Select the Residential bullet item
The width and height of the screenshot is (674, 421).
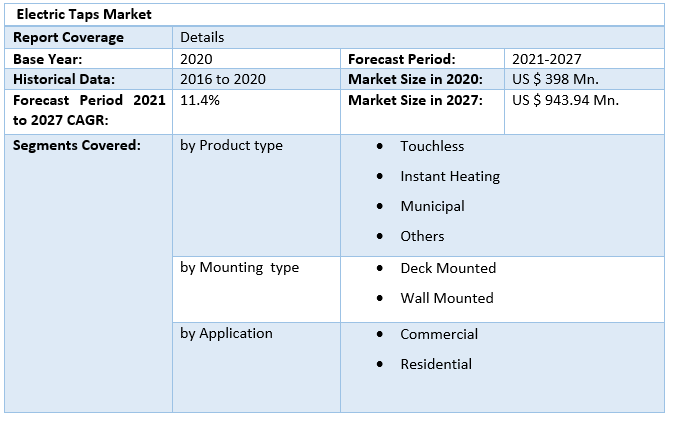pos(436,364)
